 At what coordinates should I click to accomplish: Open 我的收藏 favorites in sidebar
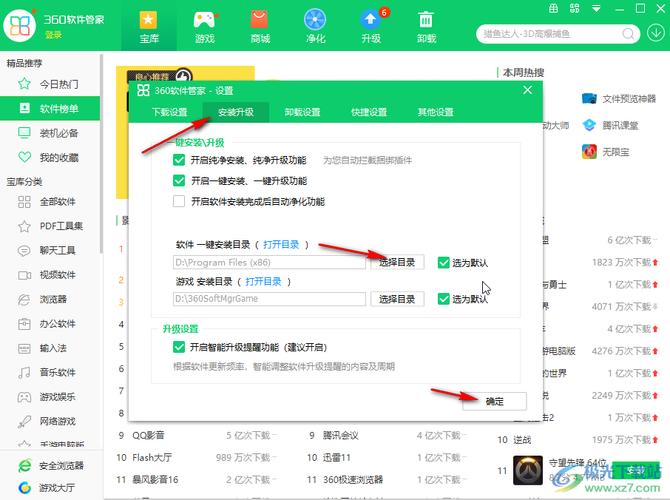pos(50,157)
